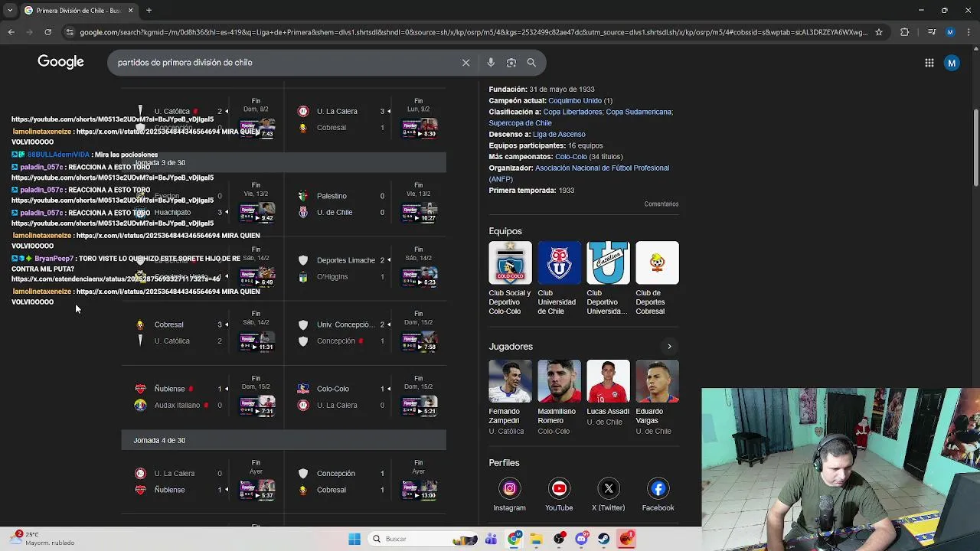Open the tab search dropdown in Chrome

coord(9,11)
